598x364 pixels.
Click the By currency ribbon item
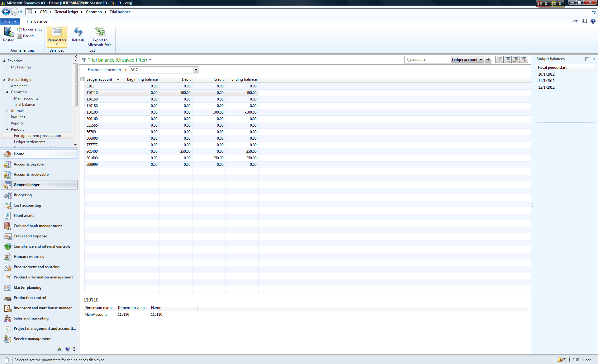[30, 29]
